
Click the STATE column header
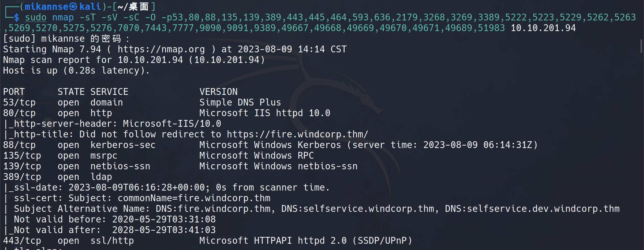[71, 92]
